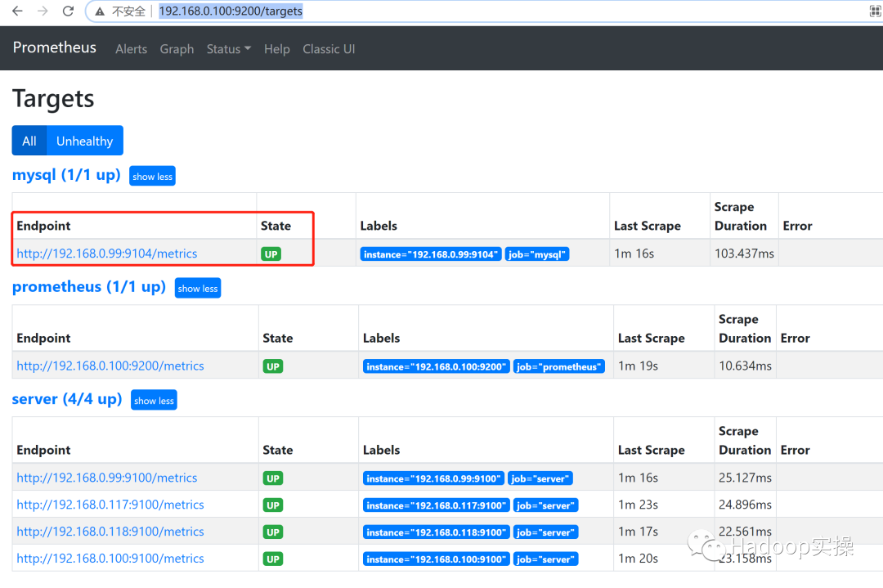
Task: Click the browser forward arrow
Action: (43, 11)
